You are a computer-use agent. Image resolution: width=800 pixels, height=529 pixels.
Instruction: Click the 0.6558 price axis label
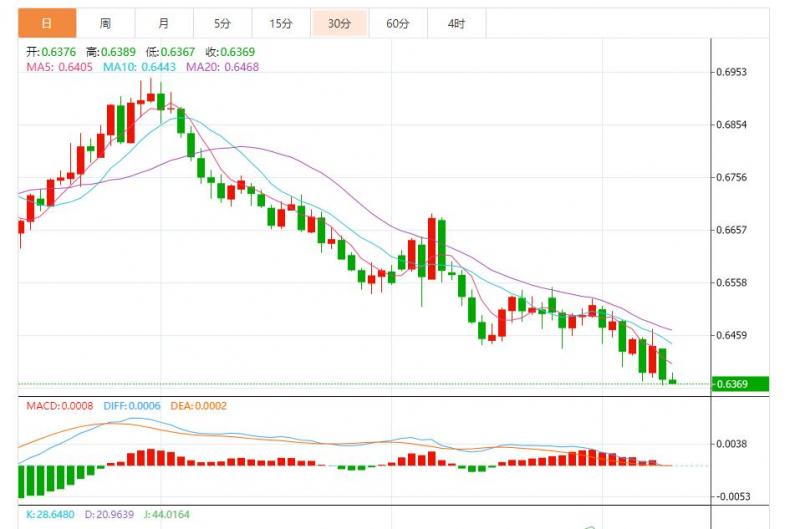(731, 283)
